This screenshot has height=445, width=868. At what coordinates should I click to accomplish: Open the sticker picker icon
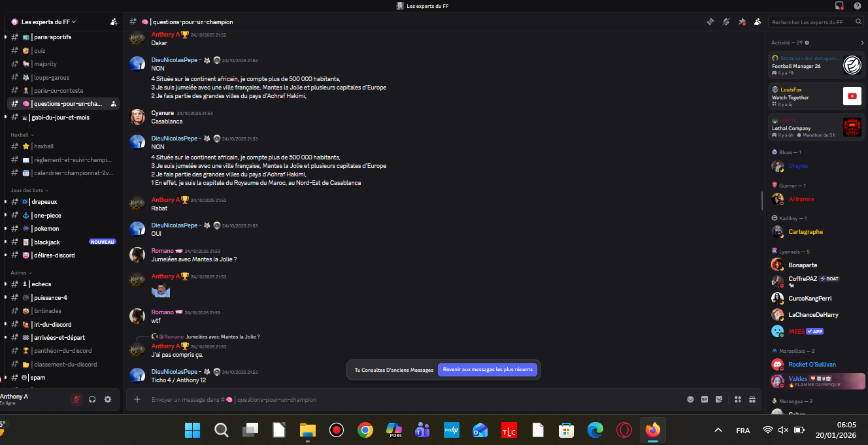[719, 399]
